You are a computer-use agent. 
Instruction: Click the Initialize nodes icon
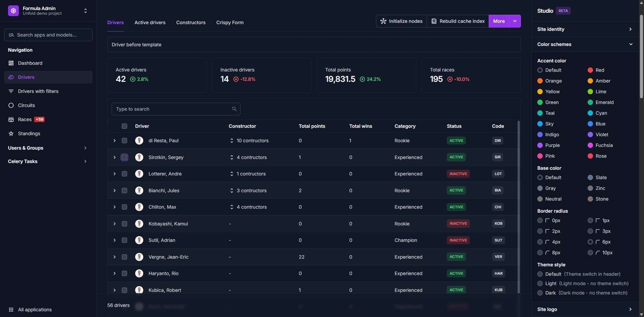(383, 21)
